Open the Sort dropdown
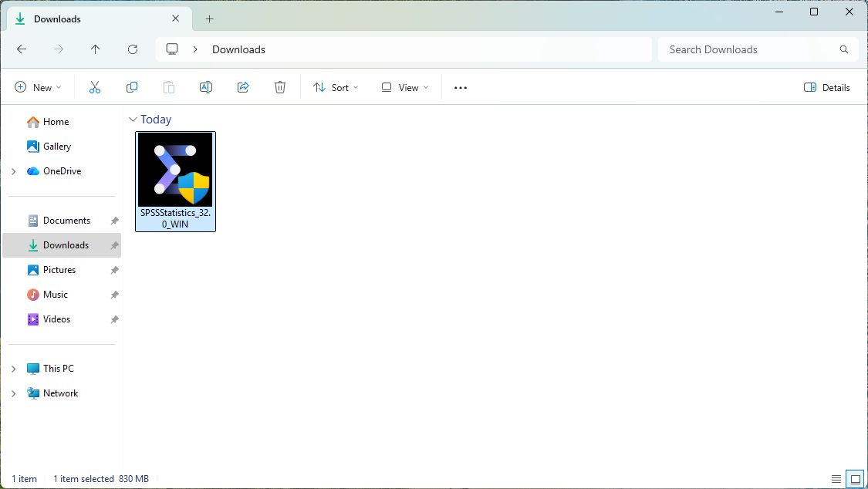The width and height of the screenshot is (868, 489). coord(336,87)
